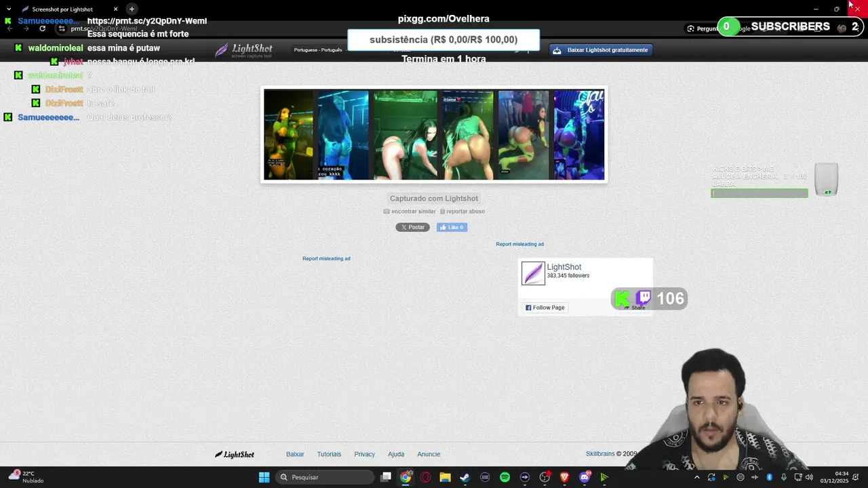
Task: Open the Portuguese language dropdown
Action: tap(319, 49)
